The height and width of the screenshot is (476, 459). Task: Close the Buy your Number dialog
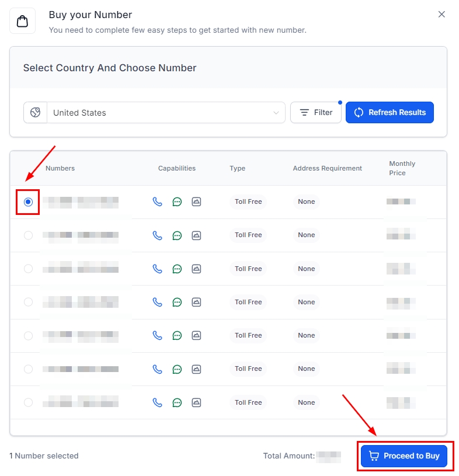coord(441,14)
